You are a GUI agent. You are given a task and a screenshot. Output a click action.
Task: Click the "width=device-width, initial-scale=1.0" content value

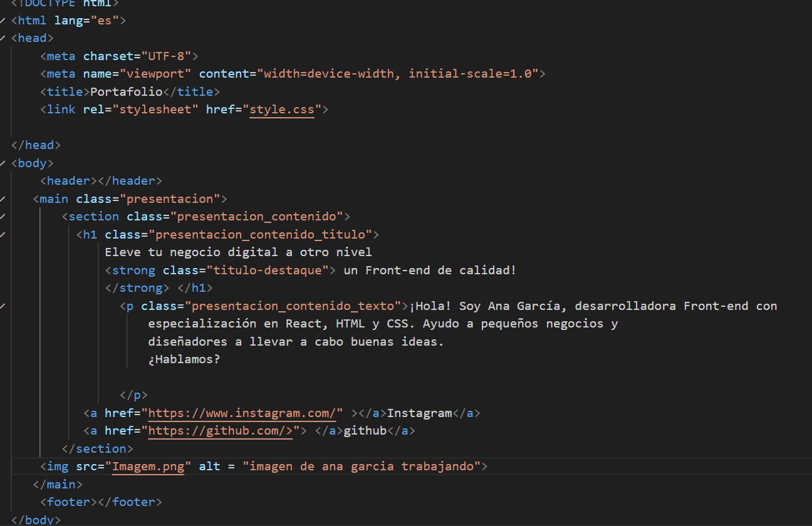[398, 74]
